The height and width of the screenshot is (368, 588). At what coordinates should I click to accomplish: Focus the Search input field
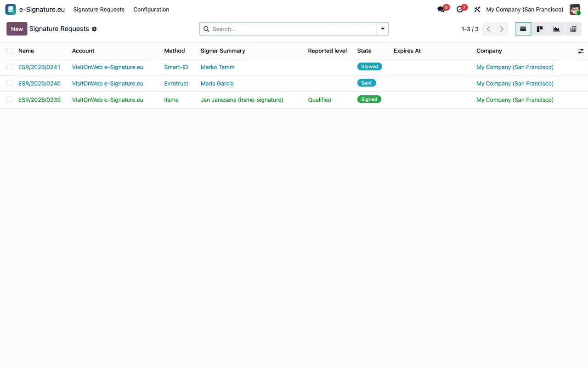click(293, 29)
